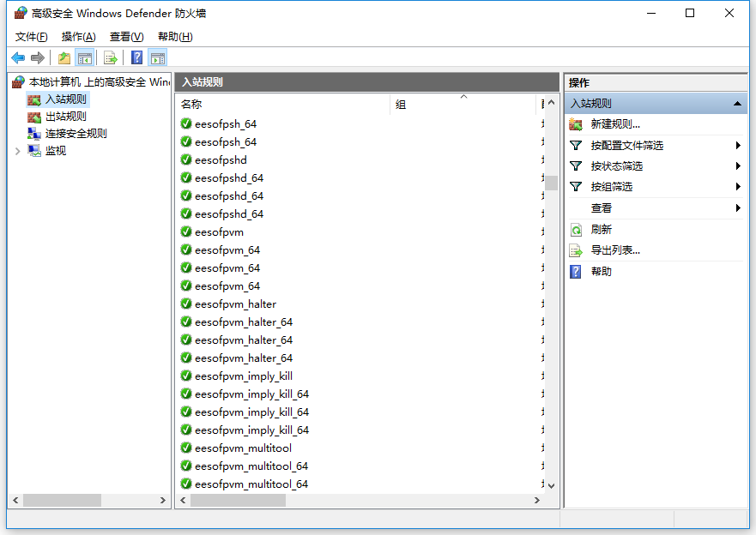
Task: Click the green check beside eesofpvm_halter
Action: (186, 304)
